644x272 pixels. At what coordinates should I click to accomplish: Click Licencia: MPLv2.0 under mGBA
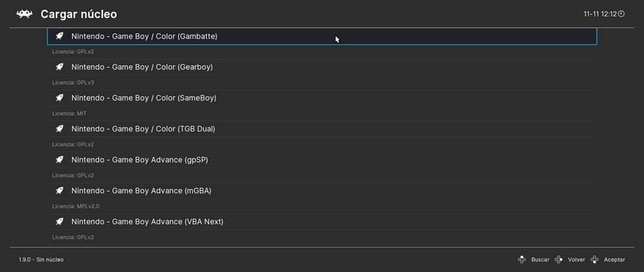tap(75, 206)
